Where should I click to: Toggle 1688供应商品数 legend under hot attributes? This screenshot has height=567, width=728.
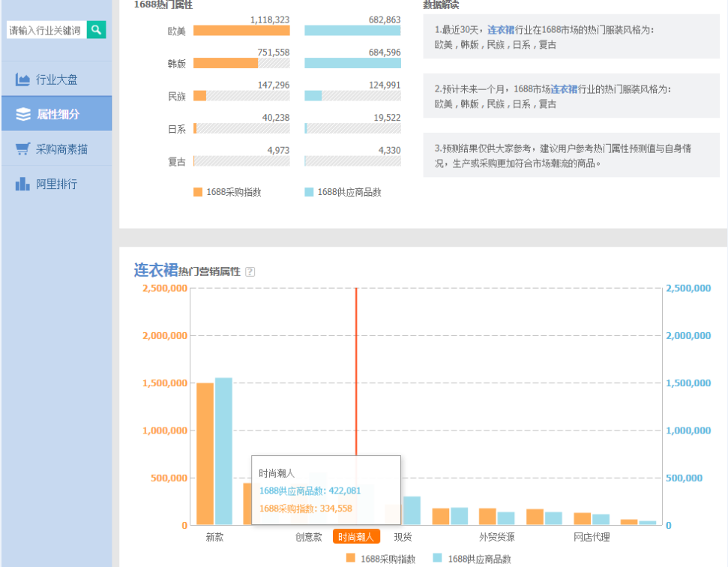coord(343,192)
